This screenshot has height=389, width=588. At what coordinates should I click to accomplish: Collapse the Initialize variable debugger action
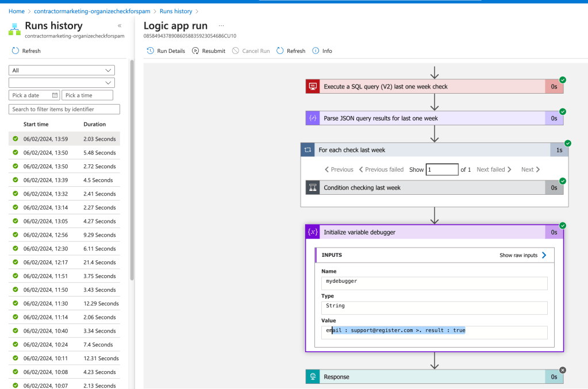pos(435,232)
